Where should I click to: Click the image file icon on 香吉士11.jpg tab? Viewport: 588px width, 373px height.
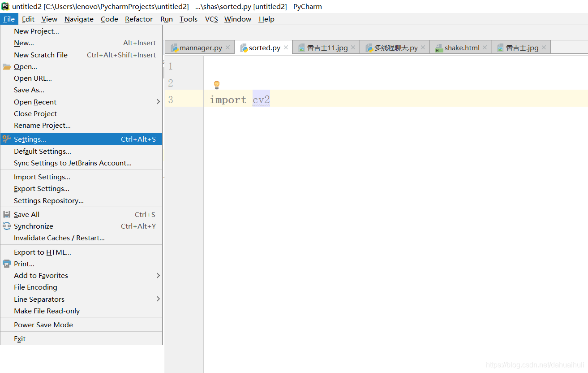301,48
